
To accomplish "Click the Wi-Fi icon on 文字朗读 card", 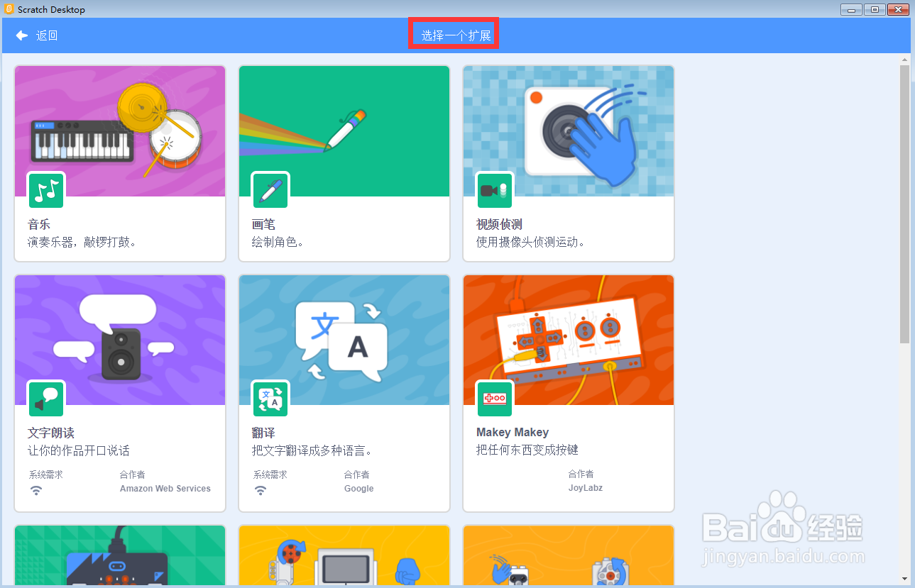I will 36,490.
